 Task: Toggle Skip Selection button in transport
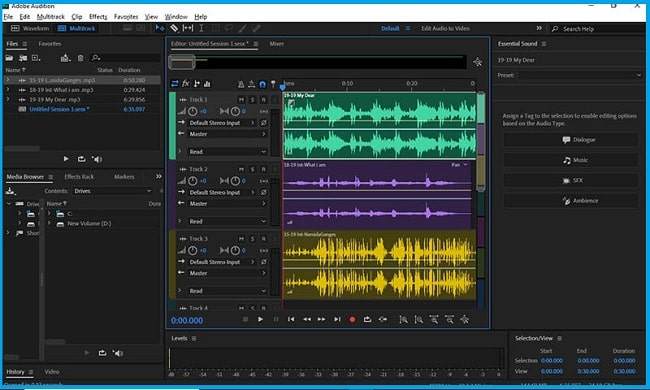[383, 319]
